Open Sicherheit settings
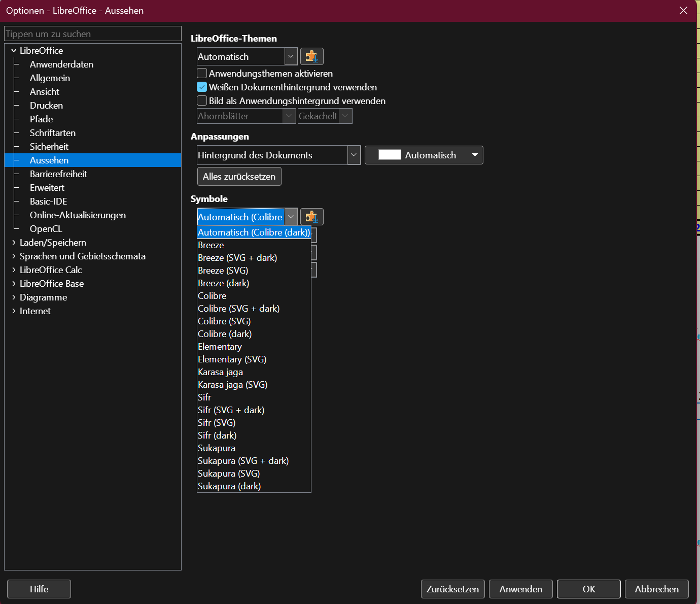 point(49,147)
